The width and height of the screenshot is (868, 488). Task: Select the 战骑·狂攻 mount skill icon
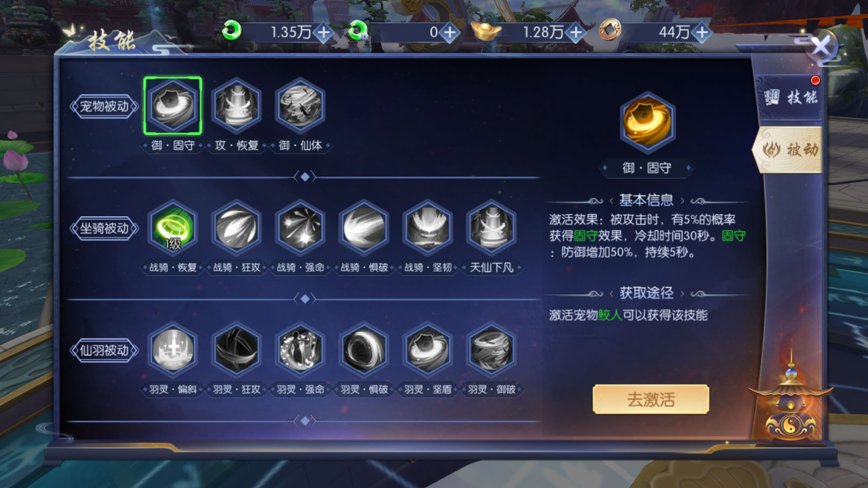click(x=237, y=228)
